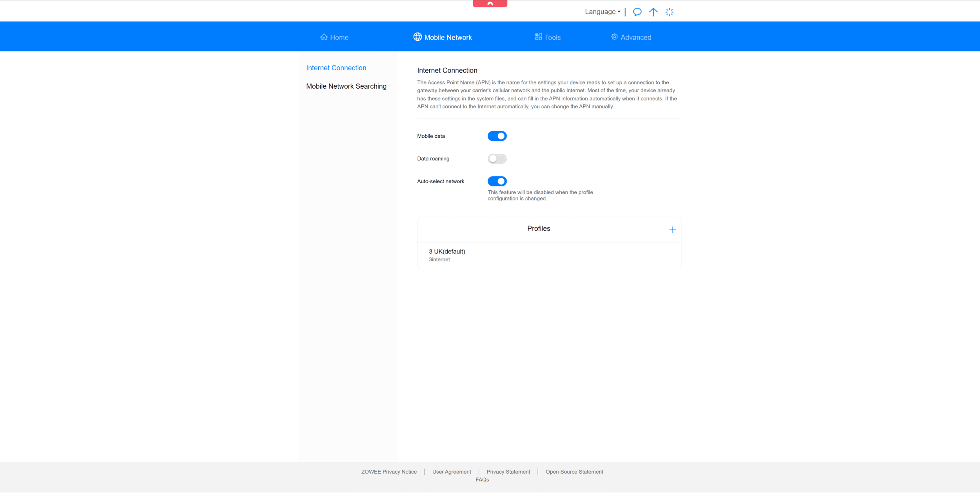
Task: Open the Language dropdown
Action: (x=603, y=12)
